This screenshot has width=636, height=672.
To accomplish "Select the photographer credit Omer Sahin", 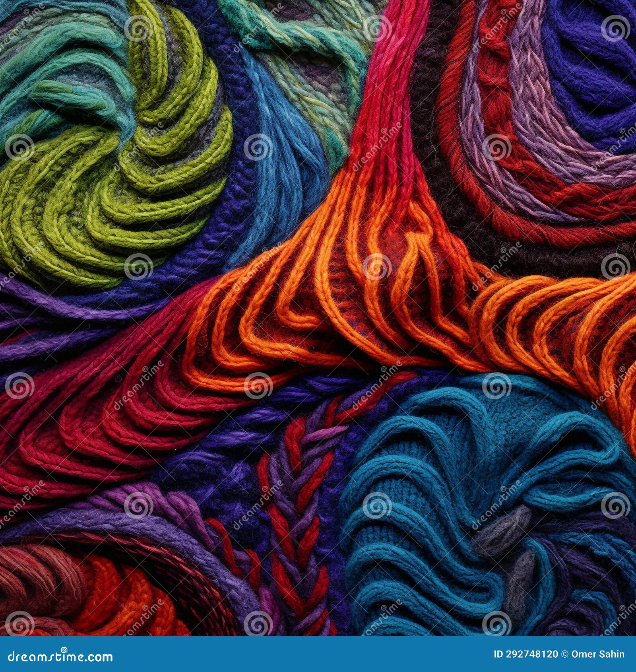I will pyautogui.click(x=597, y=654).
